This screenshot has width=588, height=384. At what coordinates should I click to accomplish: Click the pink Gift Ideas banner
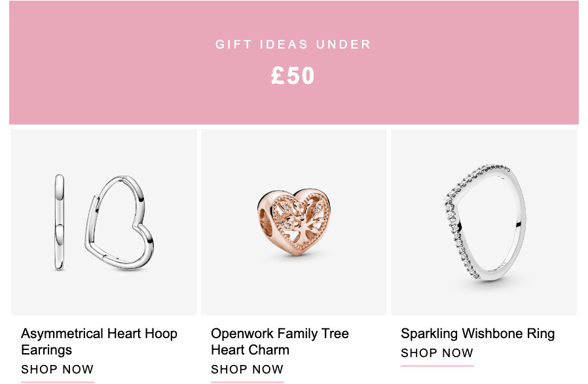click(x=293, y=62)
